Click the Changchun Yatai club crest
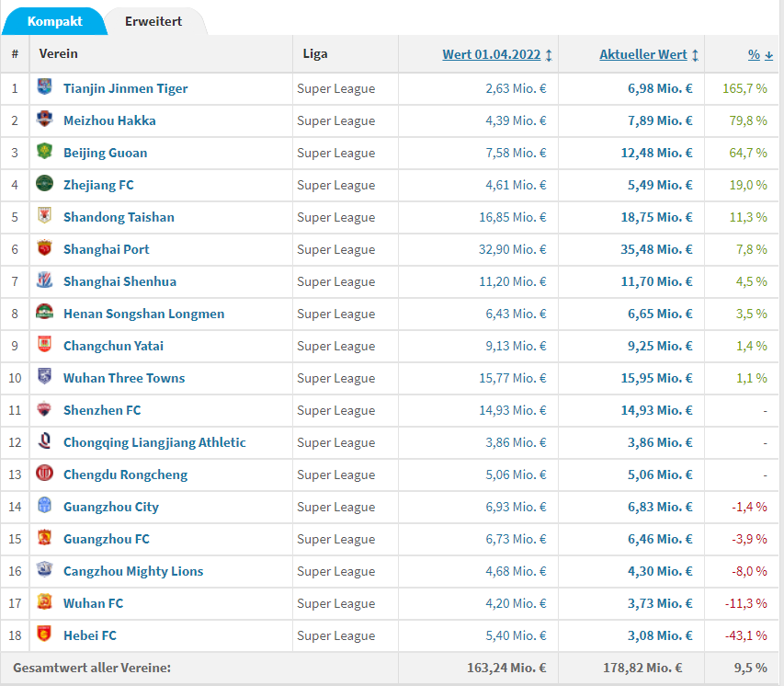The image size is (784, 686). point(44,344)
